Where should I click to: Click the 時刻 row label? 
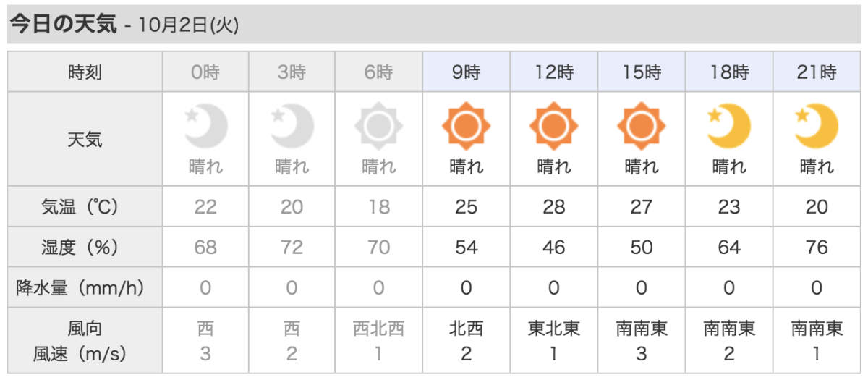point(85,72)
